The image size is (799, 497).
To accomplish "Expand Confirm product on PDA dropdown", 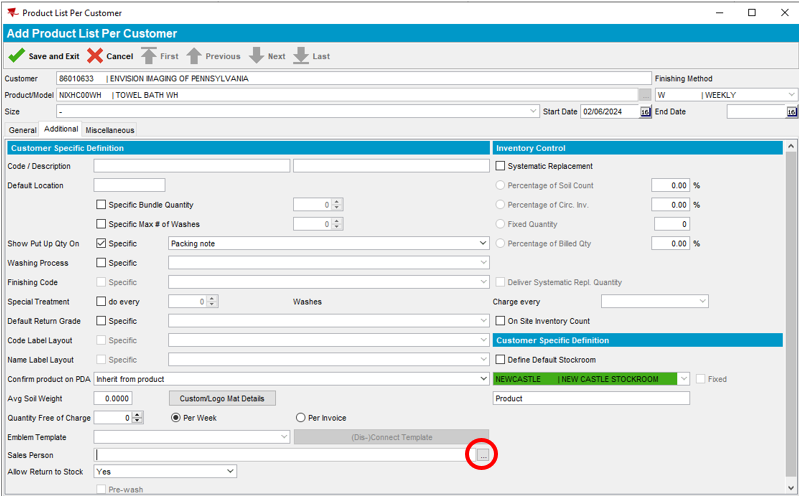I will tap(483, 379).
